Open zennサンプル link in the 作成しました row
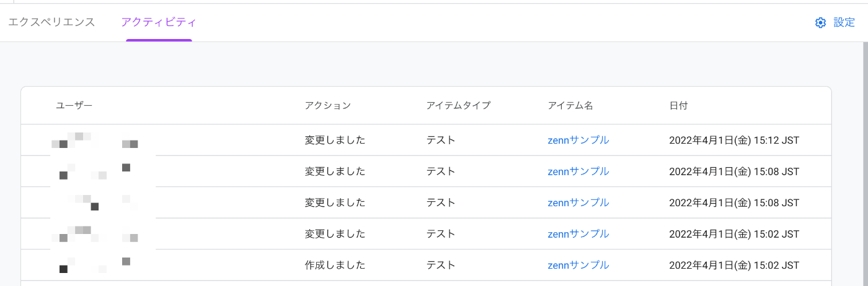This screenshot has height=286, width=868. [578, 265]
